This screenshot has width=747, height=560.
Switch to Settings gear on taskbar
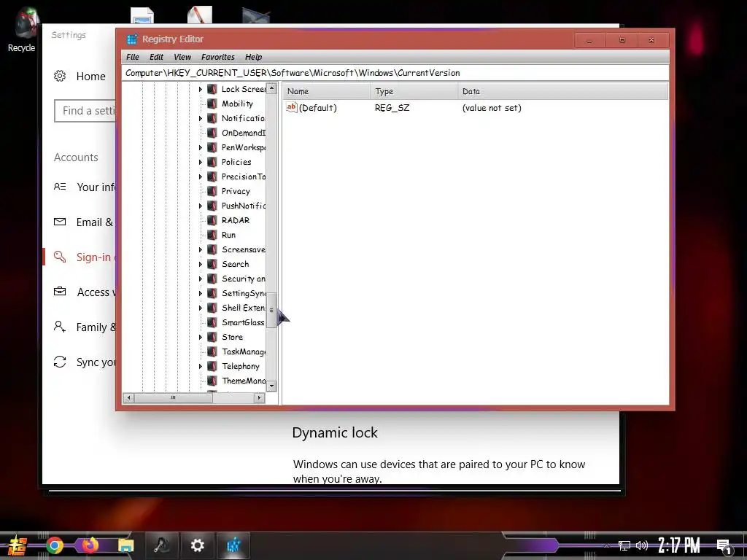click(197, 545)
